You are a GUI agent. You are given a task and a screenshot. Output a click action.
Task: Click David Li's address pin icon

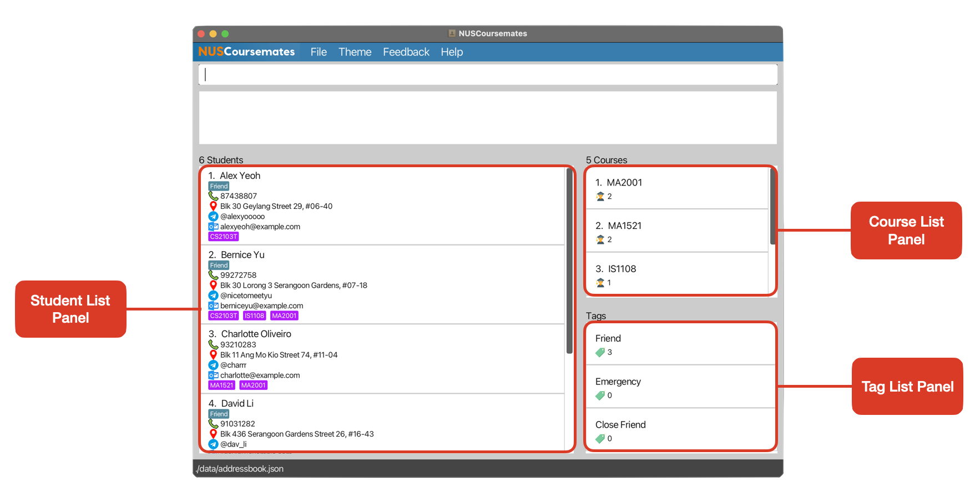[213, 434]
